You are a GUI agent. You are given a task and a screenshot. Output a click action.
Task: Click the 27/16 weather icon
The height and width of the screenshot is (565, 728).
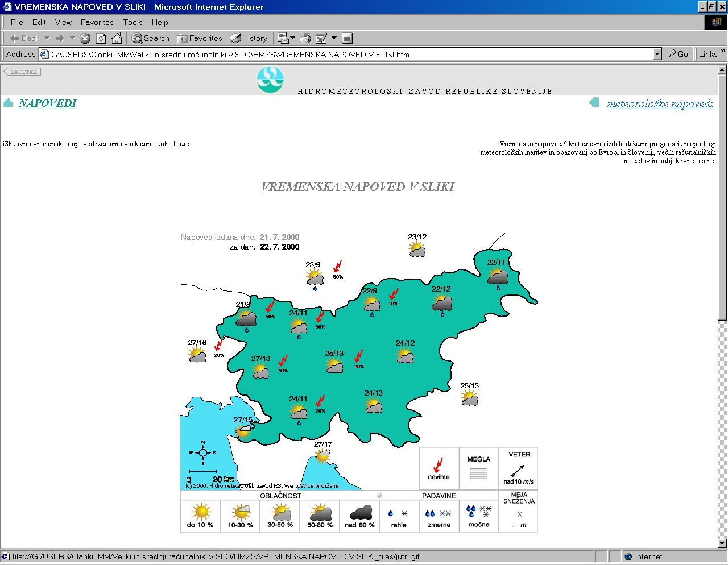click(x=197, y=355)
